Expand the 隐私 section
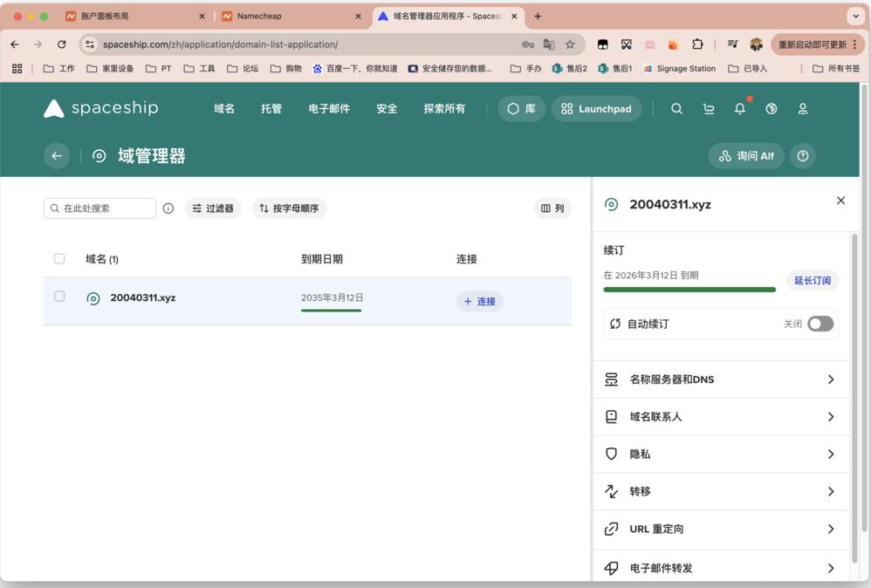Viewport: 871px width, 588px height. (x=721, y=455)
